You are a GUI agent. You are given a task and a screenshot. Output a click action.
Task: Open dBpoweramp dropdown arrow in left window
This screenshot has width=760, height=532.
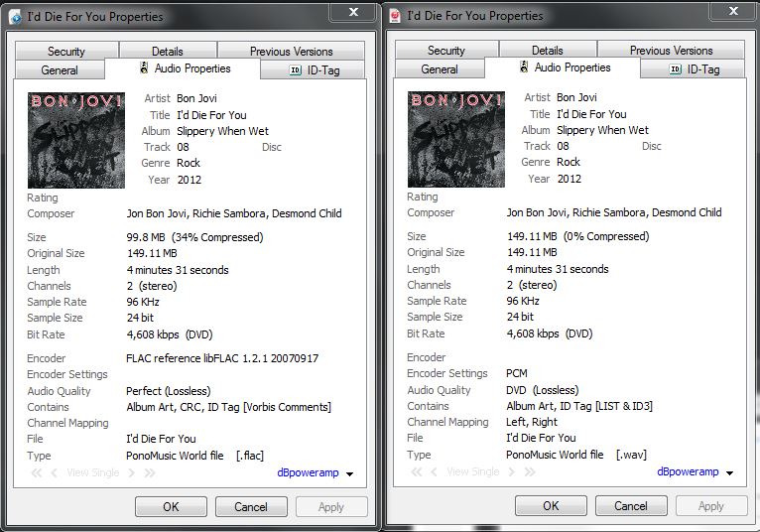pos(350,474)
